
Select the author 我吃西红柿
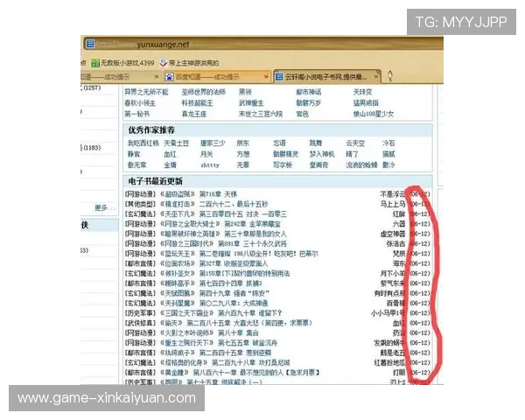[x=143, y=143]
